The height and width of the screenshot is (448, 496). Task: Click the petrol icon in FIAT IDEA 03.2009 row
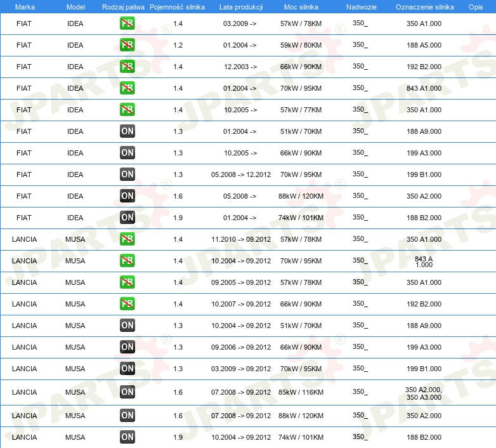[127, 23]
